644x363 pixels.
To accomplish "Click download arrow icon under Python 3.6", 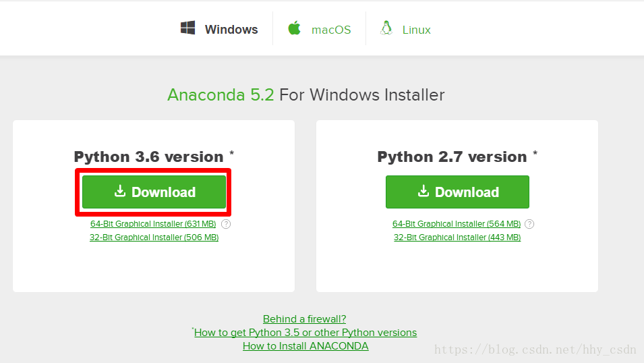I will click(120, 192).
